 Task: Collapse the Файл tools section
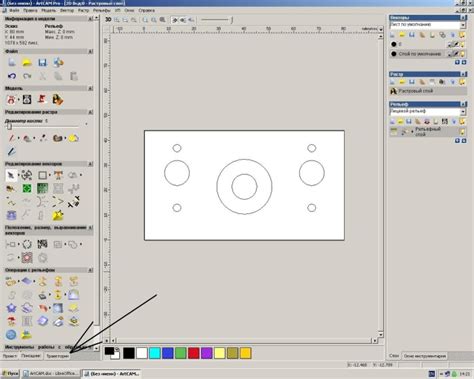point(90,52)
